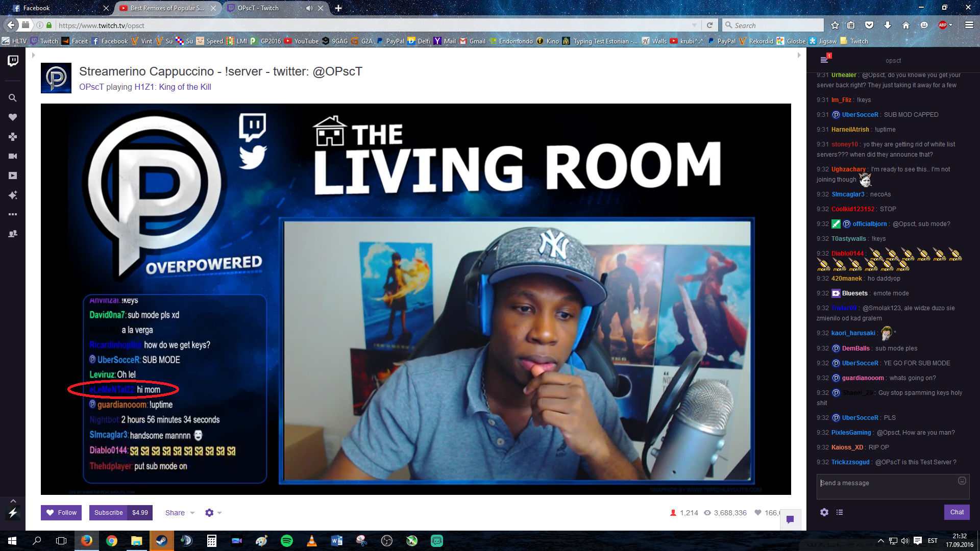980x551 pixels.
Task: Show viewer list icon in chat
Action: coord(840,512)
